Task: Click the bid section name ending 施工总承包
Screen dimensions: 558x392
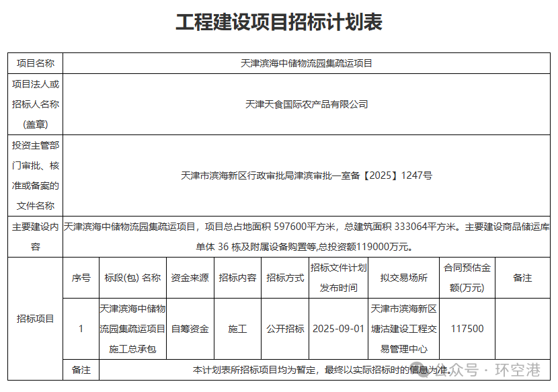Action: pyautogui.click(x=132, y=329)
